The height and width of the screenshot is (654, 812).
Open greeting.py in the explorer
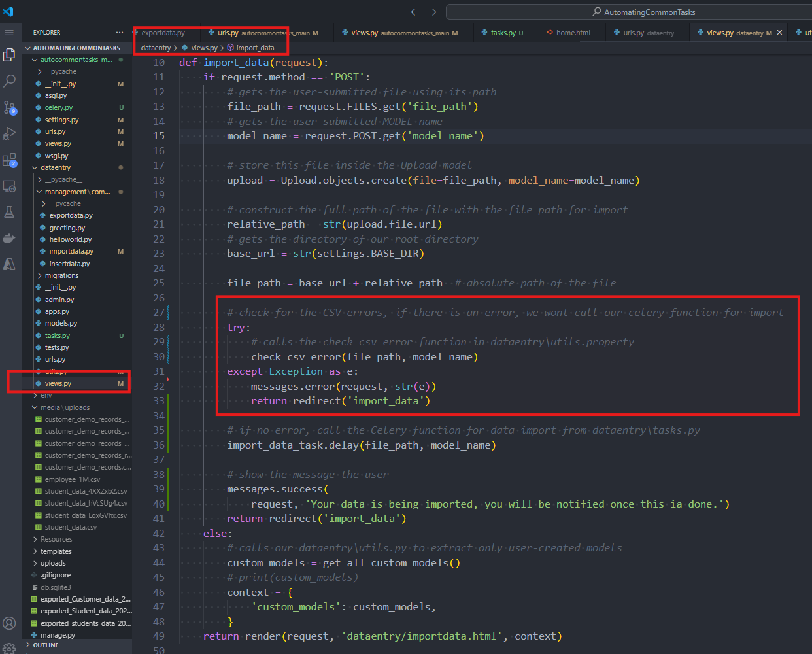76,228
